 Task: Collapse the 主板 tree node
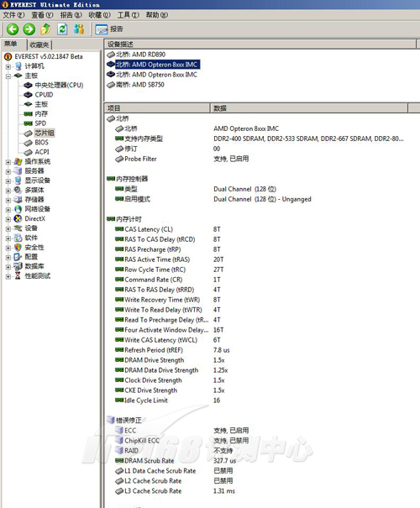click(8, 76)
